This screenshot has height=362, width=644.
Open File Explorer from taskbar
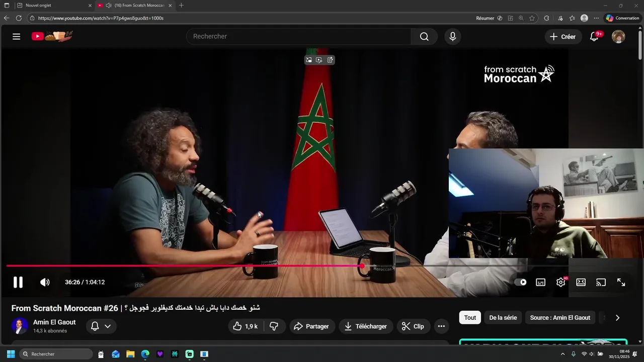[130, 354]
